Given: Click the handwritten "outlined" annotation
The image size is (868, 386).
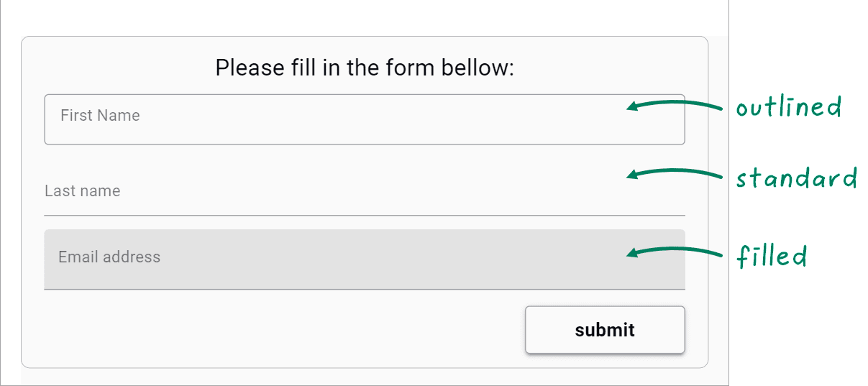Looking at the screenshot, I should tap(788, 108).
